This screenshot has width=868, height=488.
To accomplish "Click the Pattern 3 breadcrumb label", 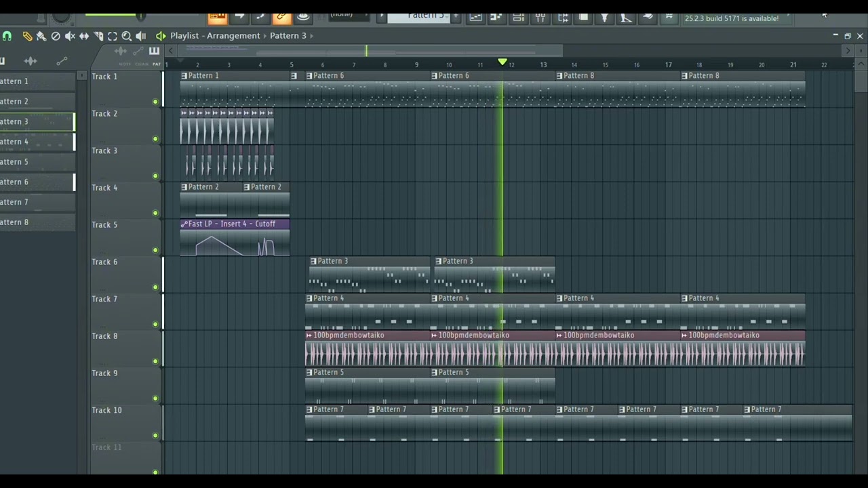I will click(288, 36).
